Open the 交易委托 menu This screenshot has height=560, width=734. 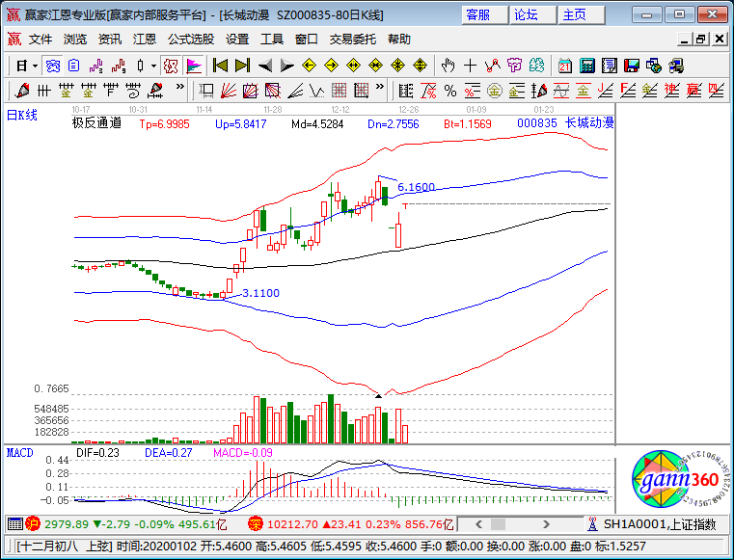[x=352, y=40]
